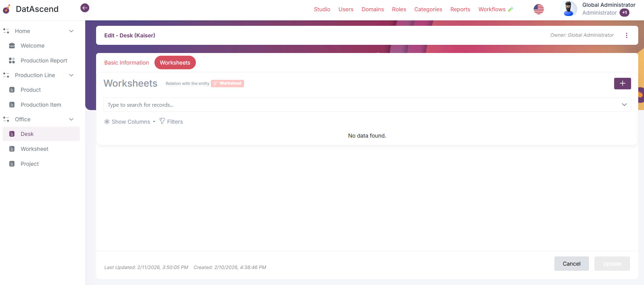Open the Workflows menu

click(492, 9)
